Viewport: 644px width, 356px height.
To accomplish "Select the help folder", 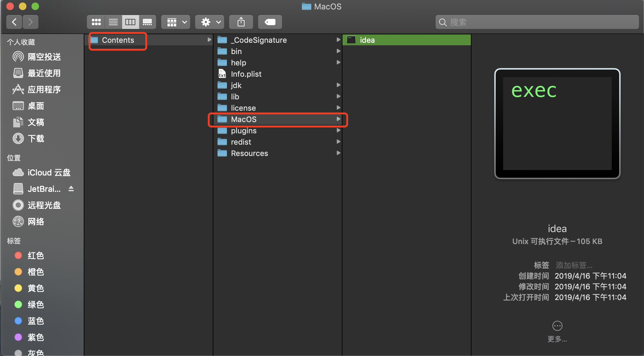I will (277, 63).
